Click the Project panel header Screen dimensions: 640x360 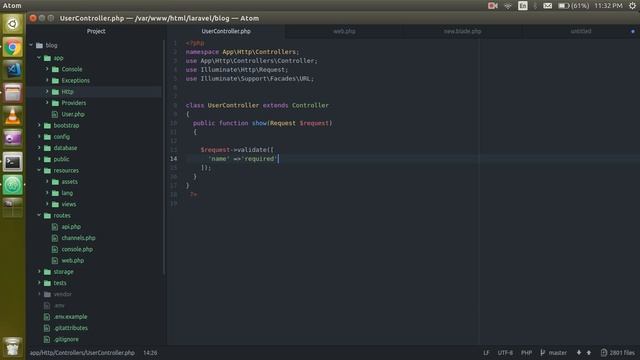tap(96, 31)
